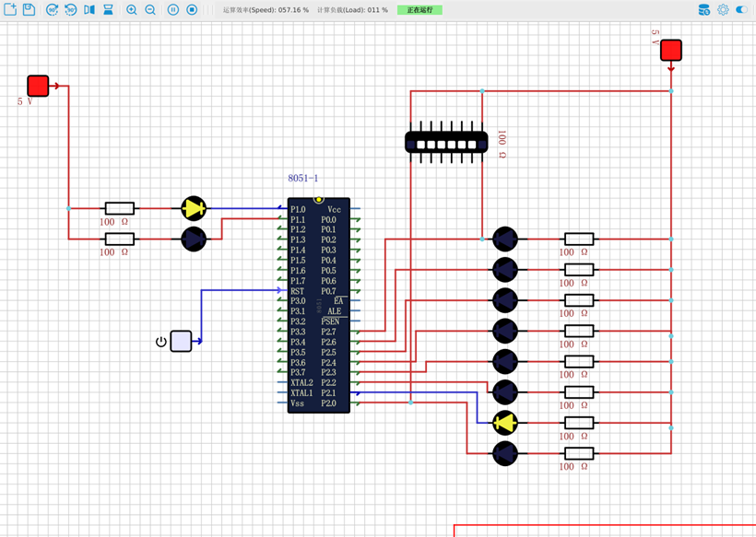Pause the running simulation
This screenshot has height=537, width=756.
(173, 9)
